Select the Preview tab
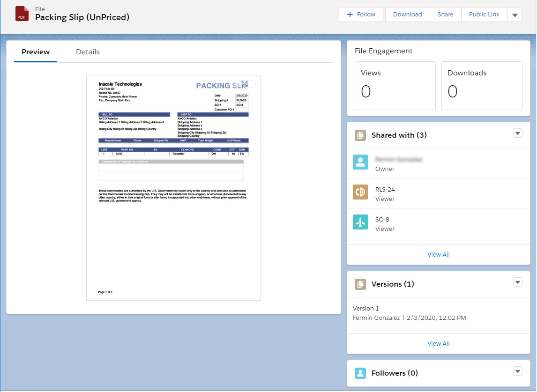 (x=35, y=52)
